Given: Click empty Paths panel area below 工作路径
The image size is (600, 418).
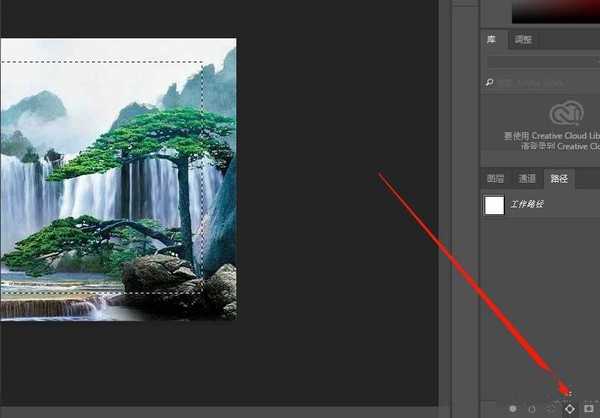Looking at the screenshot, I should pyautogui.click(x=540, y=300).
